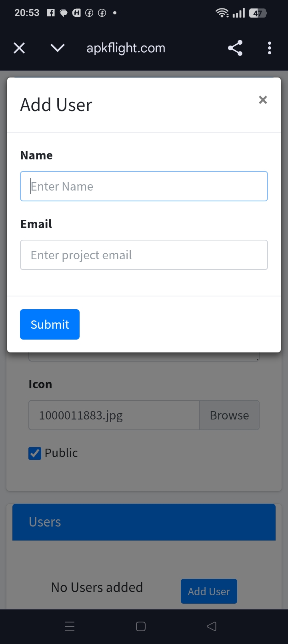The width and height of the screenshot is (288, 644).
Task: Submit the Add User form
Action: [x=50, y=324]
